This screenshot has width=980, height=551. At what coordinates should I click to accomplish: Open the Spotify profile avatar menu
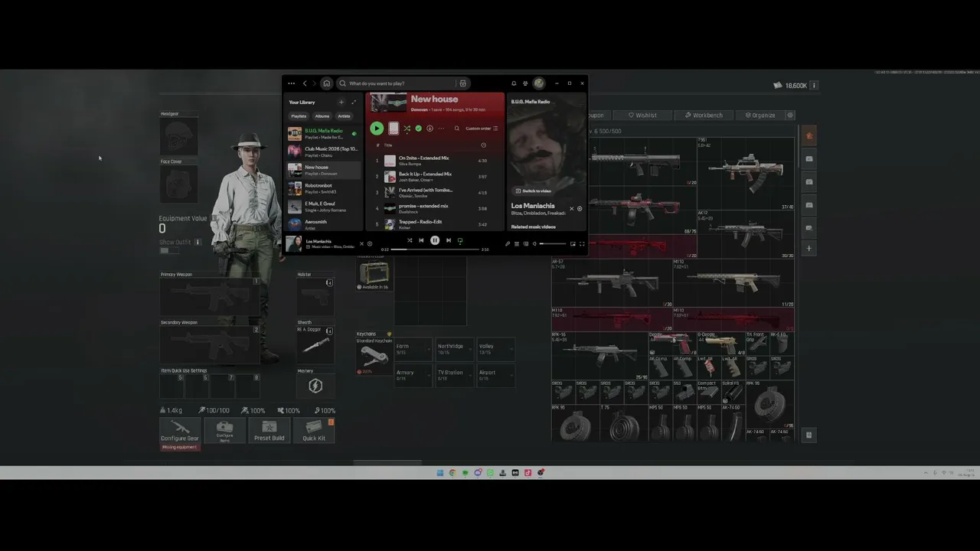coord(539,83)
